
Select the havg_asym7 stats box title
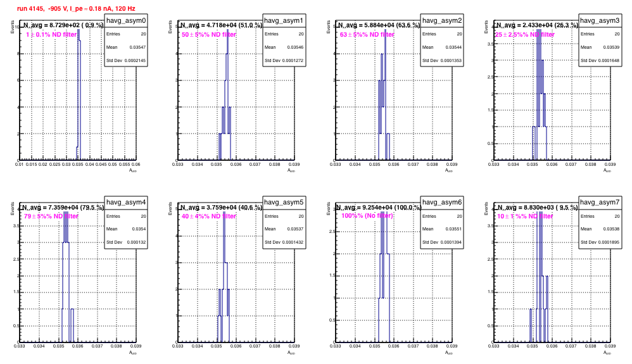click(600, 203)
